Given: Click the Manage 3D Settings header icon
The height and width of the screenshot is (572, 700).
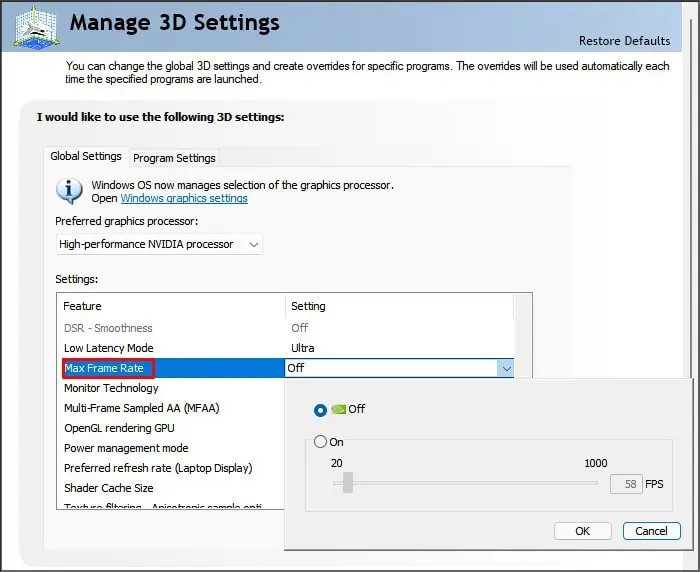Looking at the screenshot, I should pos(36,29).
